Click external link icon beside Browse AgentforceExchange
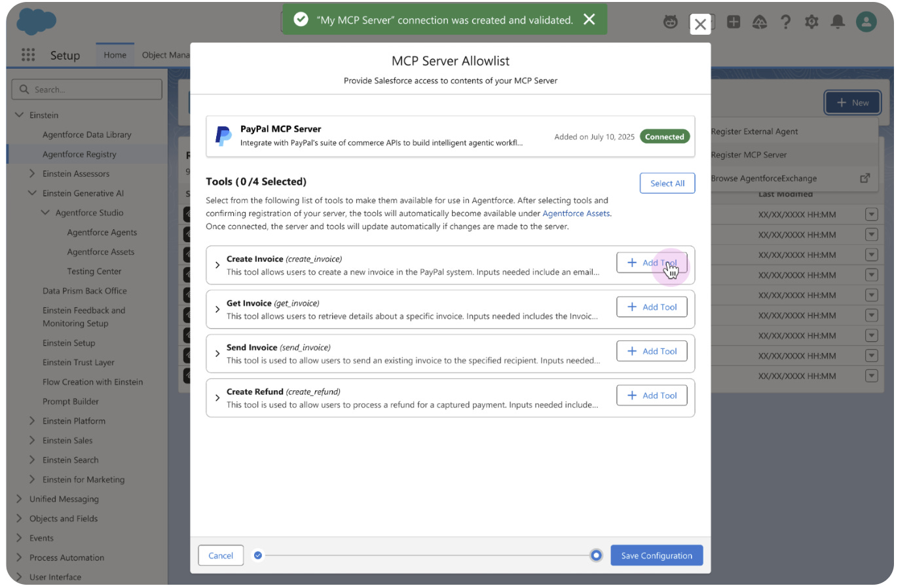Viewport: 911px width, 588px height. pyautogui.click(x=865, y=178)
